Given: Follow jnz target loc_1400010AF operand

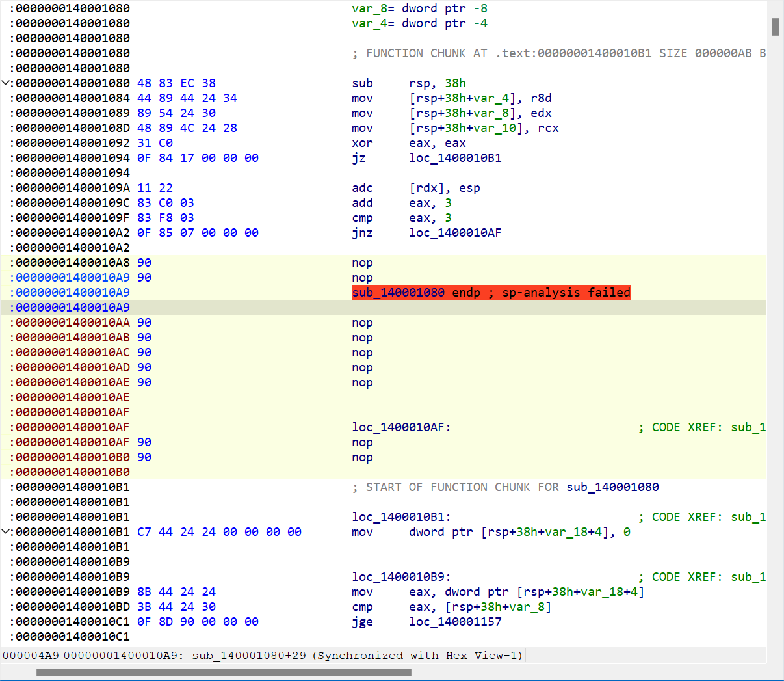Looking at the screenshot, I should pos(455,233).
